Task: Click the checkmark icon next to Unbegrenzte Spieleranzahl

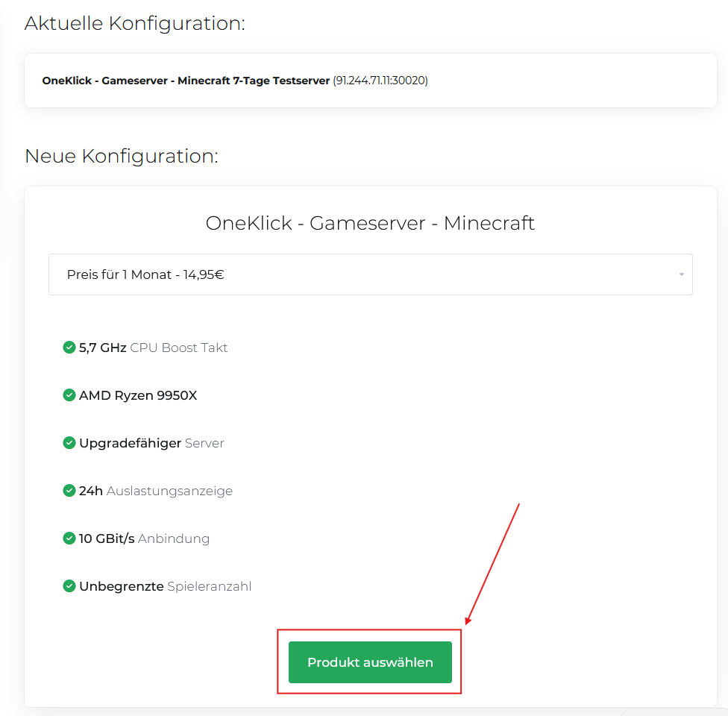Action: click(x=69, y=586)
